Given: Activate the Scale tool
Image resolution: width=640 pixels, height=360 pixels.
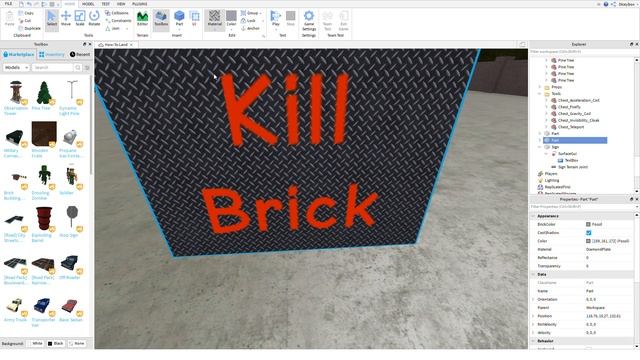Looking at the screenshot, I should [x=80, y=19].
